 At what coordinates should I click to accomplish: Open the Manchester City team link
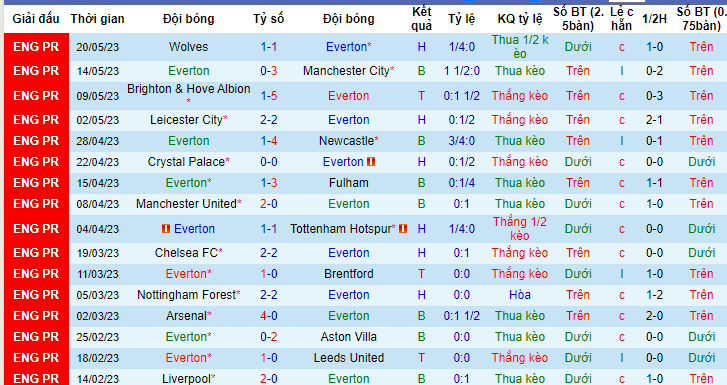pos(346,71)
